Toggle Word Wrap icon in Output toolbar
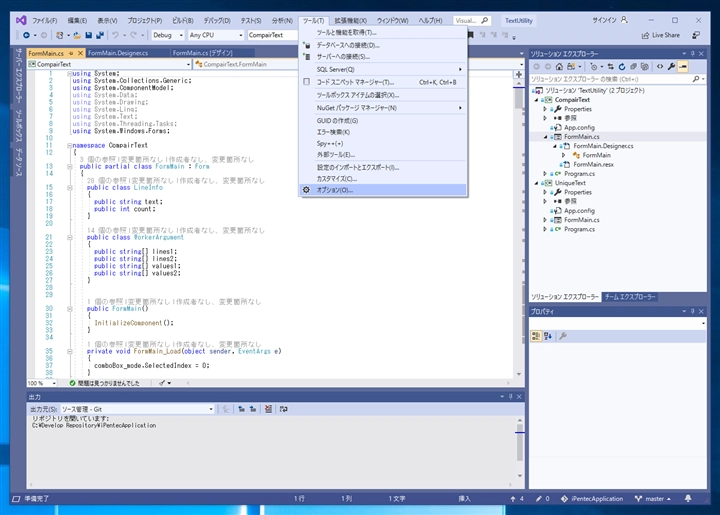Viewport: 720px width, 515px height. (283, 409)
